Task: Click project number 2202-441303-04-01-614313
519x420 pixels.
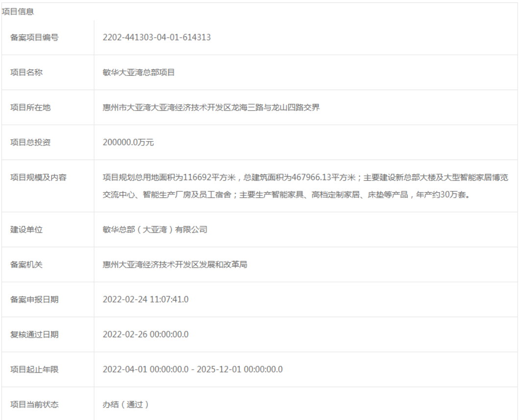Action: point(157,37)
